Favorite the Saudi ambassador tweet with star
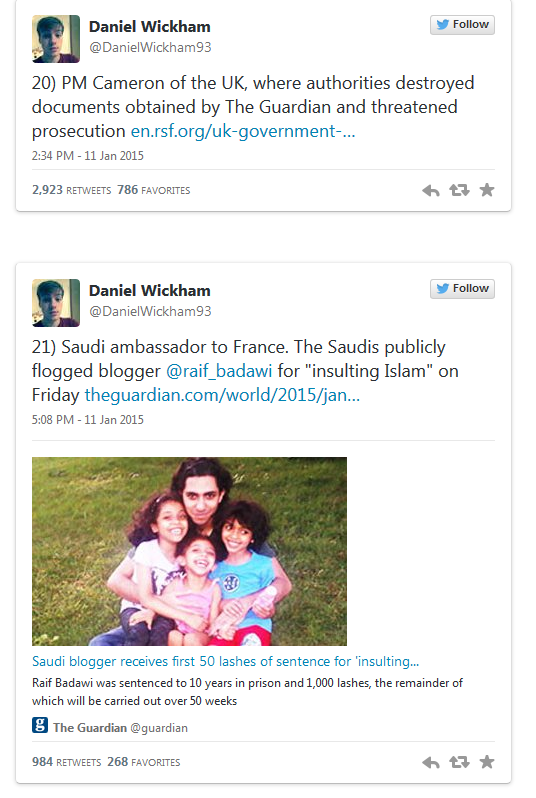536x798 pixels. pyautogui.click(x=487, y=761)
